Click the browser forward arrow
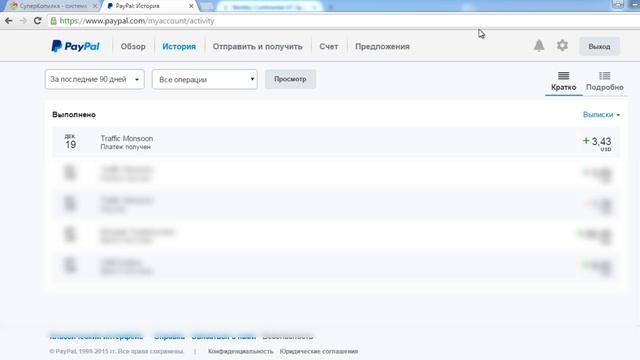Screen dimensions: 640x360 point(23,21)
